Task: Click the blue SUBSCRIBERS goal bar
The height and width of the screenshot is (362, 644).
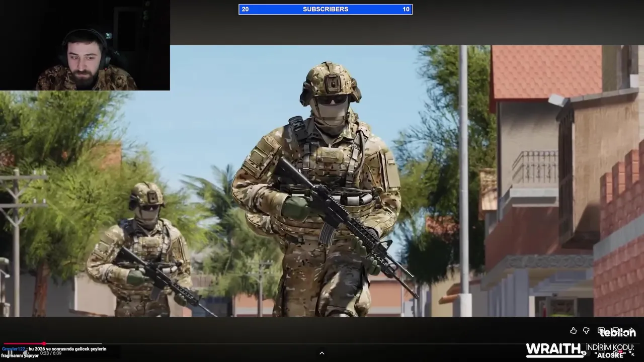Action: point(326,9)
